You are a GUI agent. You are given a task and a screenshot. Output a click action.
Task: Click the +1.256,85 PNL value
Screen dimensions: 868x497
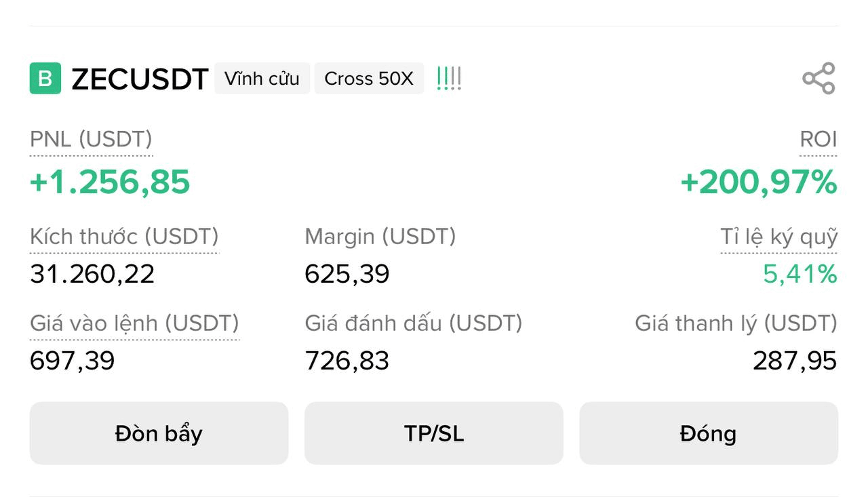[110, 182]
